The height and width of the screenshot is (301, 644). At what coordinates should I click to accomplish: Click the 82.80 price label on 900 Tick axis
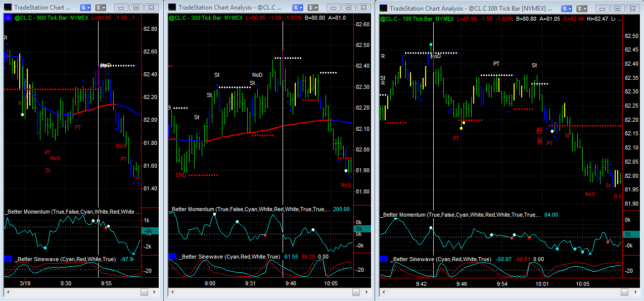point(150,29)
